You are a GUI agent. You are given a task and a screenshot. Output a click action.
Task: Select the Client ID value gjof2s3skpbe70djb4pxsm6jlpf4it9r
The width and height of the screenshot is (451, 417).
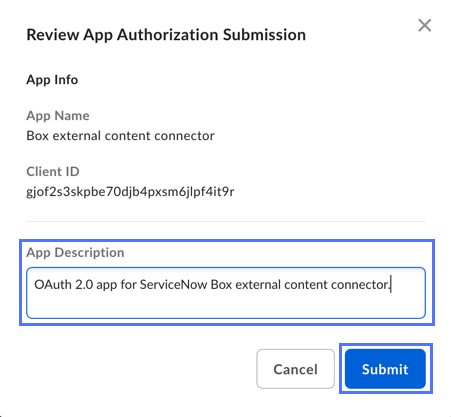click(130, 192)
